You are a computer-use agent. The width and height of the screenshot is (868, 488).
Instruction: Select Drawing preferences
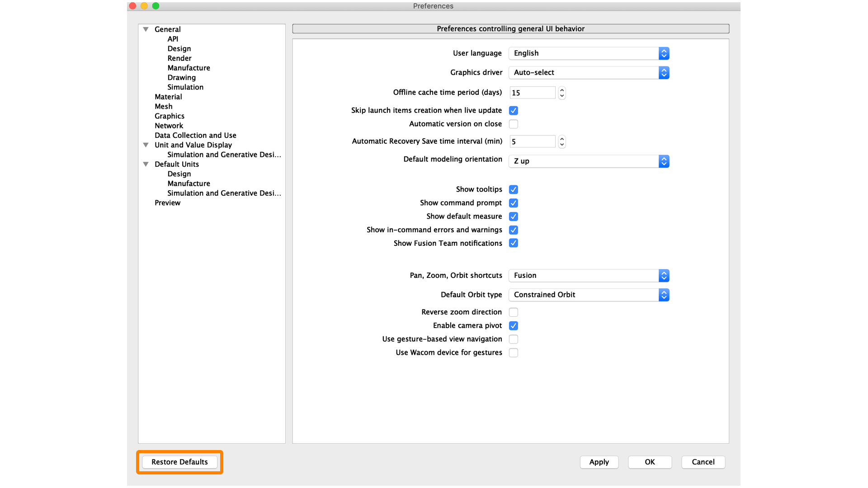click(181, 77)
